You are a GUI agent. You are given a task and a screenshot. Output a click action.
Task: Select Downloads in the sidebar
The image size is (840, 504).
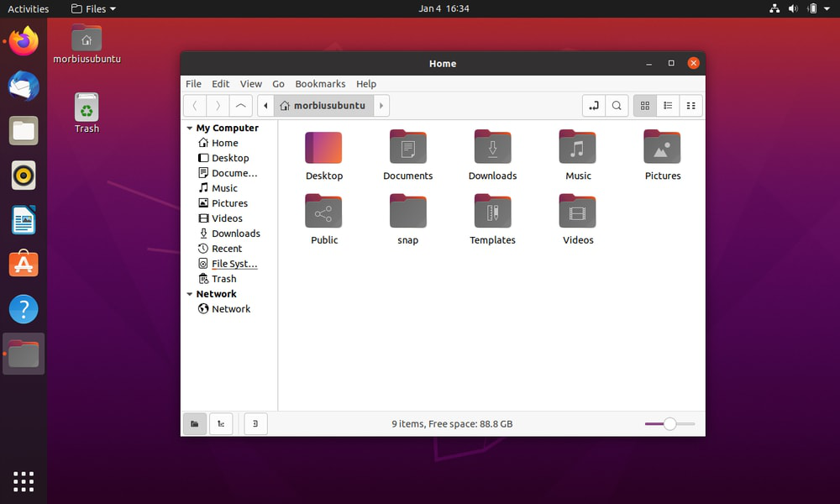coord(229,234)
